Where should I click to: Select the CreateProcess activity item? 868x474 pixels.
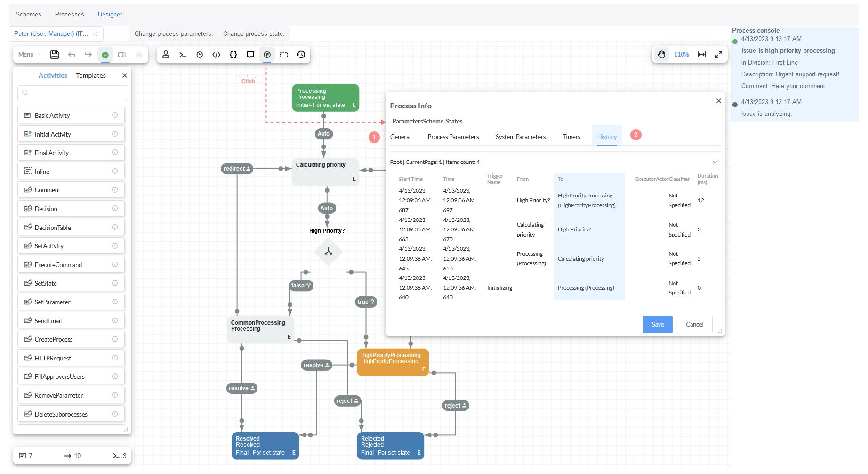[x=71, y=339]
